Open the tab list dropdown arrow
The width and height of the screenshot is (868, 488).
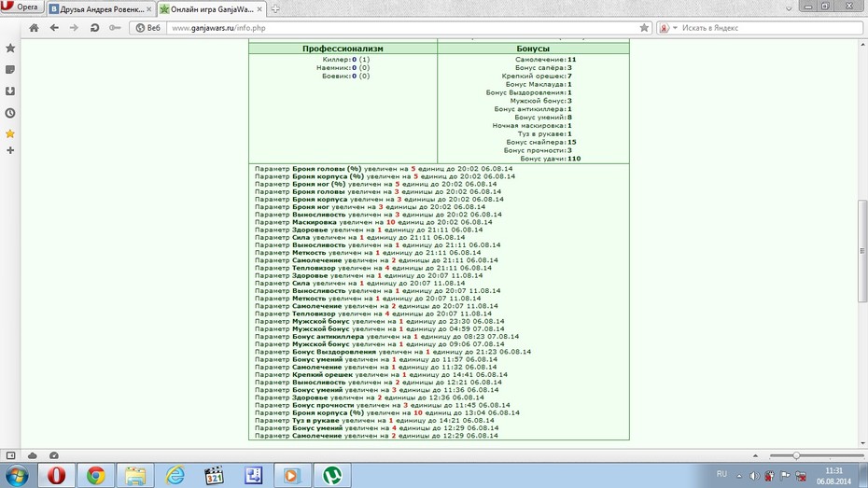[x=789, y=8]
